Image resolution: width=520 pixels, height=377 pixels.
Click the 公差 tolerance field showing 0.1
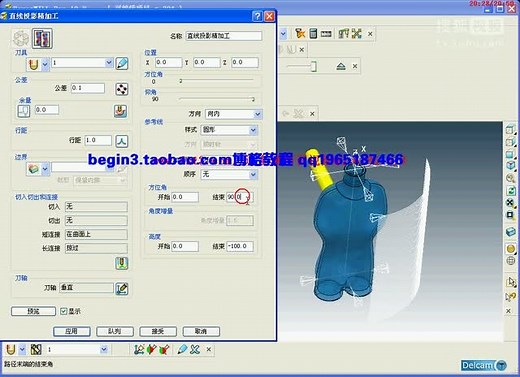(88, 88)
